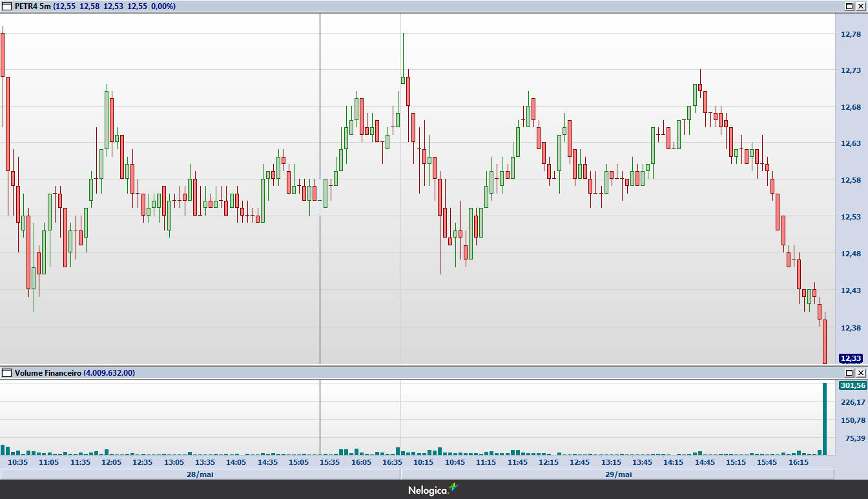
Task: Click the tallest volume bar at far right
Action: click(x=824, y=420)
